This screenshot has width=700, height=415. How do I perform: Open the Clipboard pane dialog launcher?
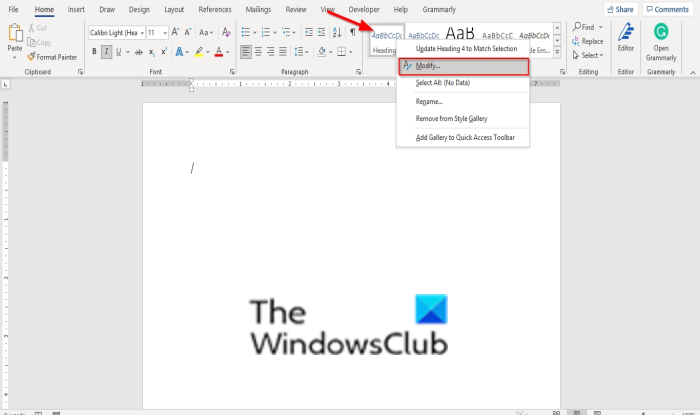(x=80, y=72)
